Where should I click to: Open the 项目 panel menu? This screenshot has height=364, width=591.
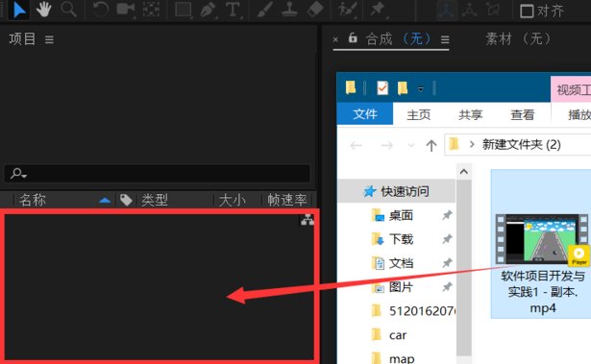[49, 39]
